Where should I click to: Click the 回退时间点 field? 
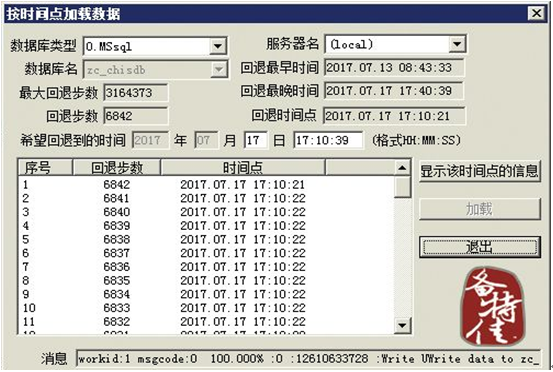(394, 116)
